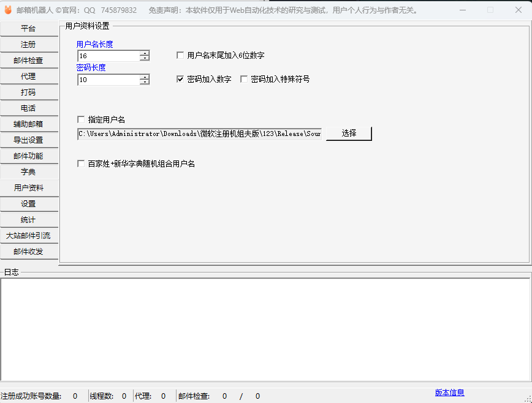Select the 代理 sidebar tab

(x=29, y=77)
